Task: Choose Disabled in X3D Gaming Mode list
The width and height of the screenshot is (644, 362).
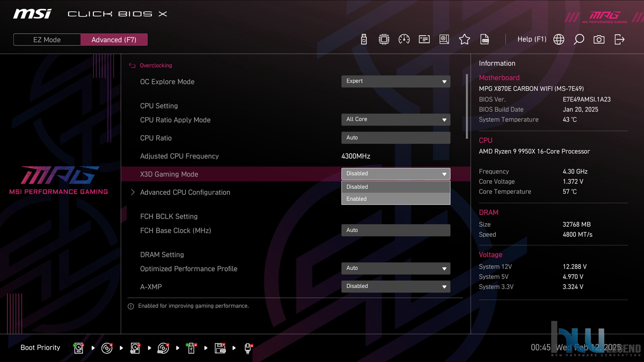Action: tap(396, 187)
